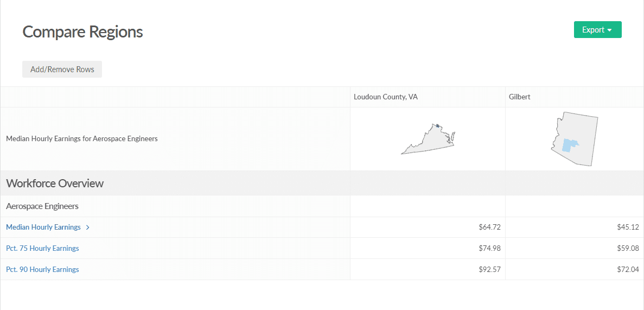Image resolution: width=644 pixels, height=310 pixels.
Task: Expand the chevron beside Median Hourly Earnings
Action: [x=88, y=227]
